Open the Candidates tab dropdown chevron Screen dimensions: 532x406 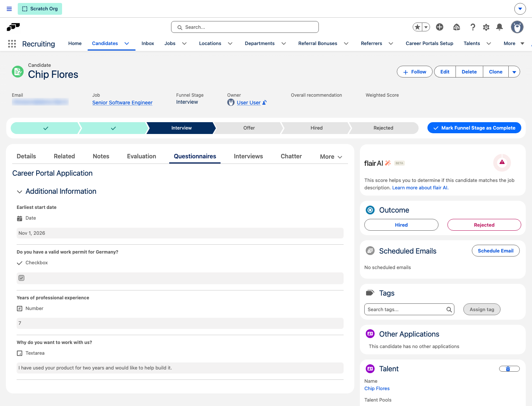(127, 44)
